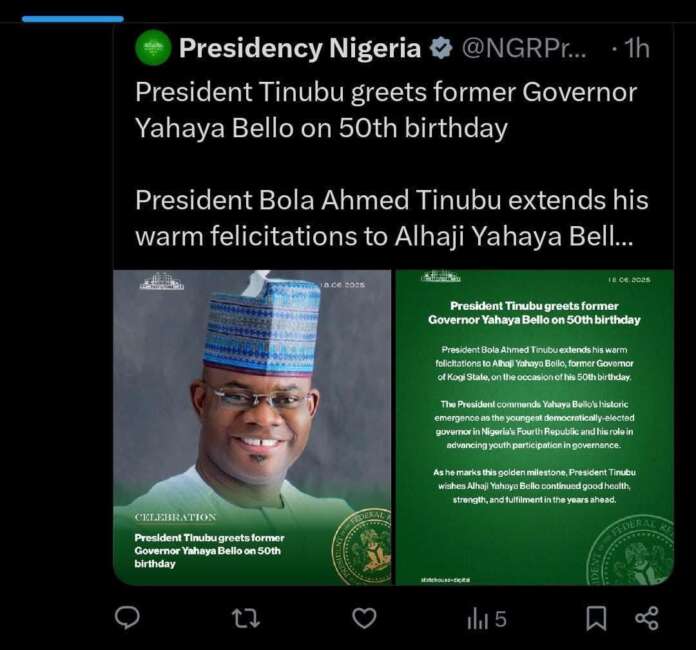Like the tweet with the heart icon
Screen dimensions: 696x650
(x=365, y=618)
